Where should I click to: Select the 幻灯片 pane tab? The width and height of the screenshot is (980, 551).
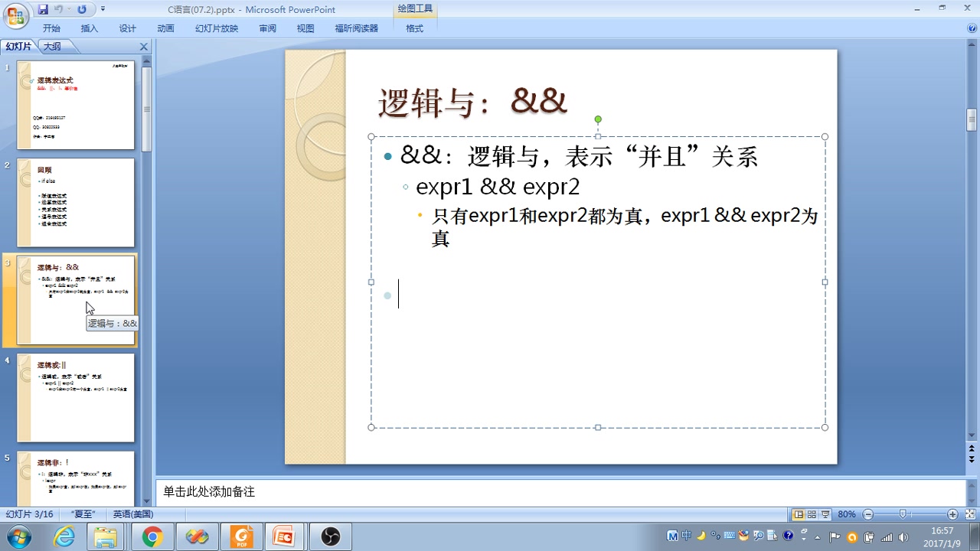point(19,47)
